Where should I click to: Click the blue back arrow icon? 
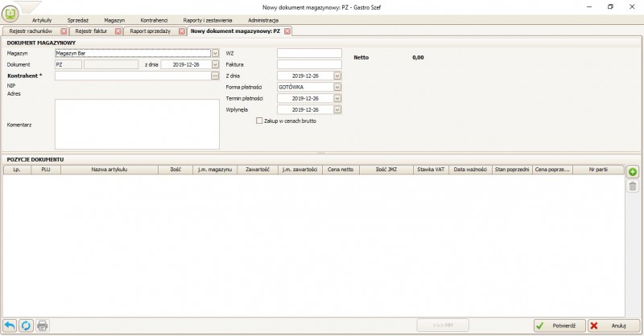point(10,326)
